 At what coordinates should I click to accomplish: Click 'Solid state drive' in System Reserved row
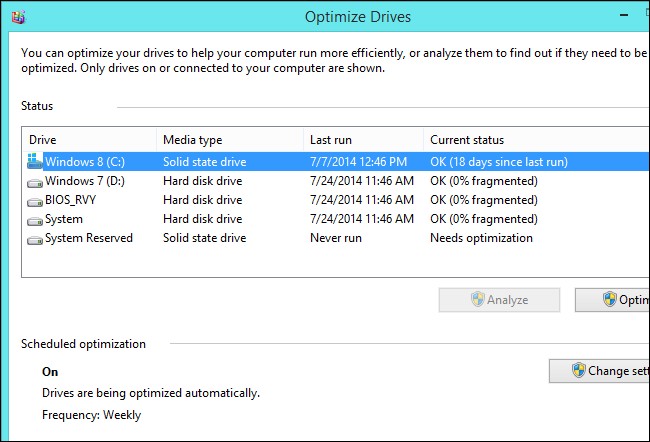pos(204,238)
